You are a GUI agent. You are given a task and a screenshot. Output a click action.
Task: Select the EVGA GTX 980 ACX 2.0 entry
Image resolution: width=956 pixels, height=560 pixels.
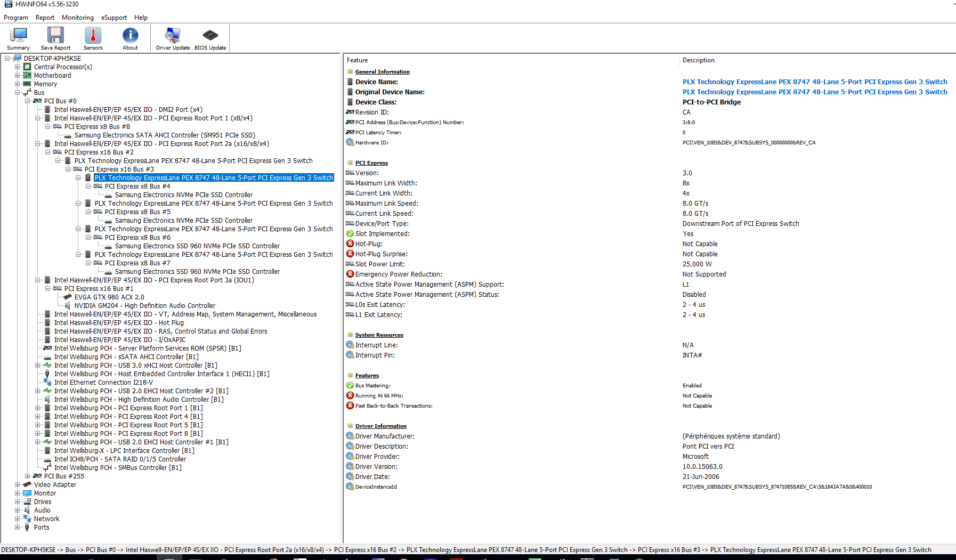pos(109,297)
